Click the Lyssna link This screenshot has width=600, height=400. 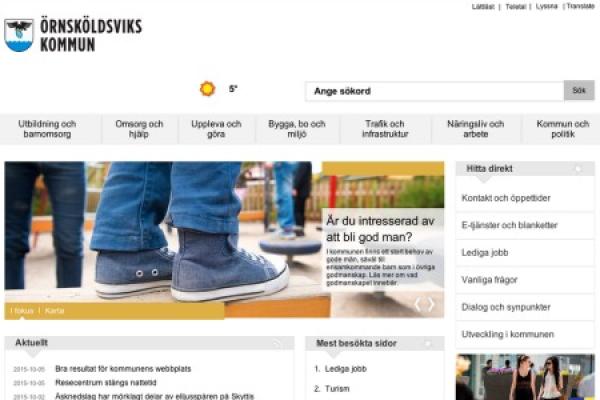pos(546,6)
